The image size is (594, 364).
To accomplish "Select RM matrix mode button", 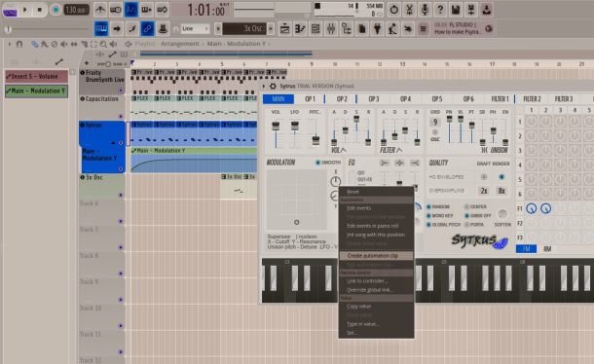I will point(547,249).
